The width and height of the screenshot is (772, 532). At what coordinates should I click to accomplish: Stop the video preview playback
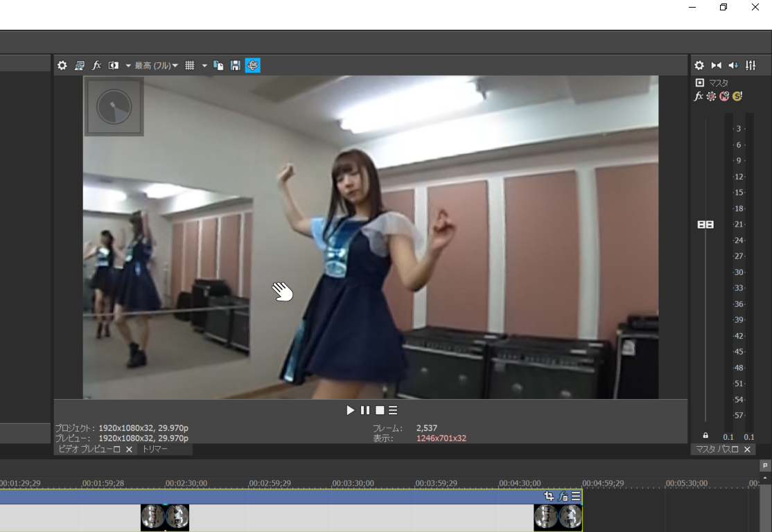380,410
